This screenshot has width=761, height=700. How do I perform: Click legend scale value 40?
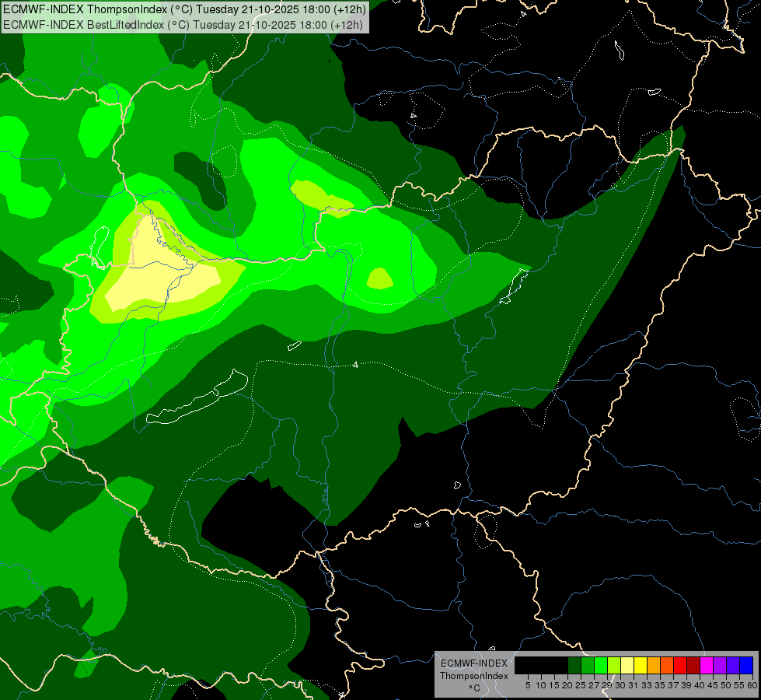(700, 685)
